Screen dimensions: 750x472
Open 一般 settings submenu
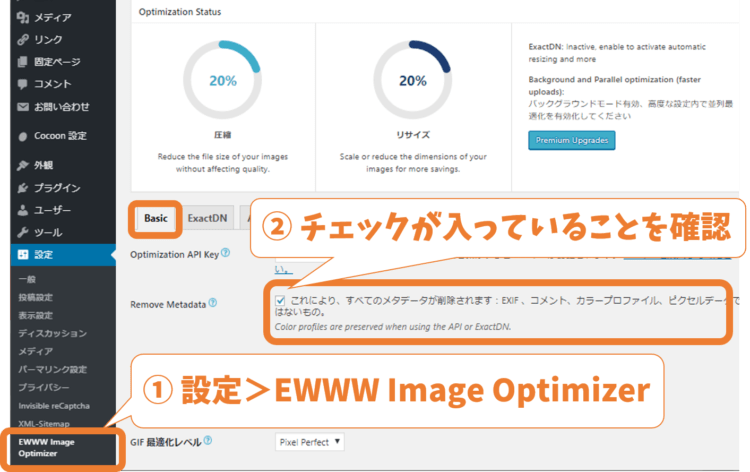pyautogui.click(x=27, y=279)
